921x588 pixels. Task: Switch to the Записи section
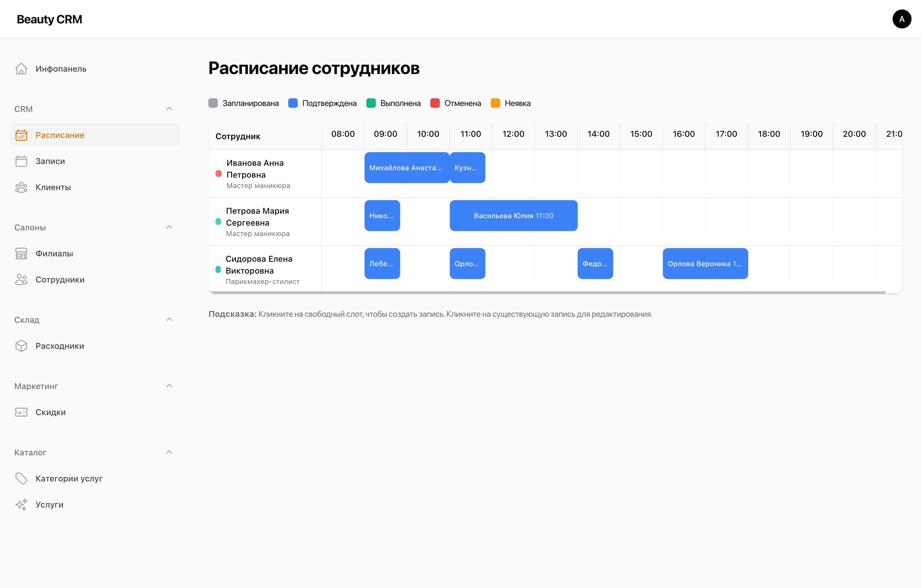[x=51, y=161]
